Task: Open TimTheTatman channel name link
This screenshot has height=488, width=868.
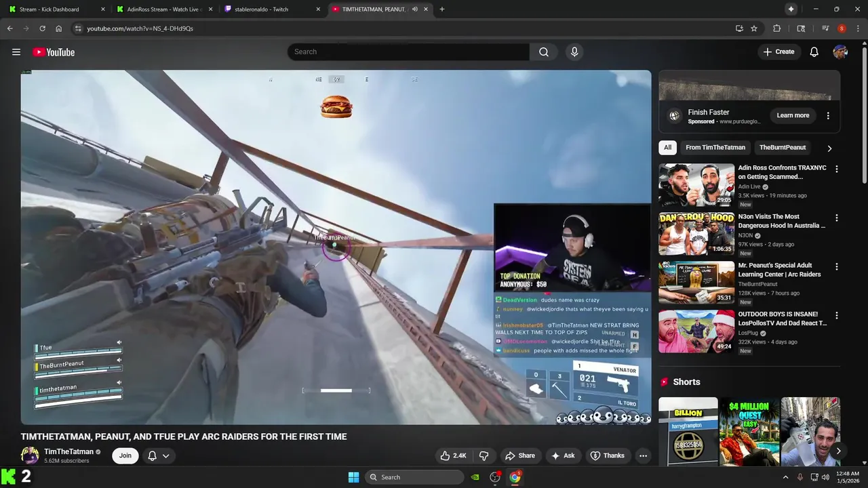Action: 69,451
